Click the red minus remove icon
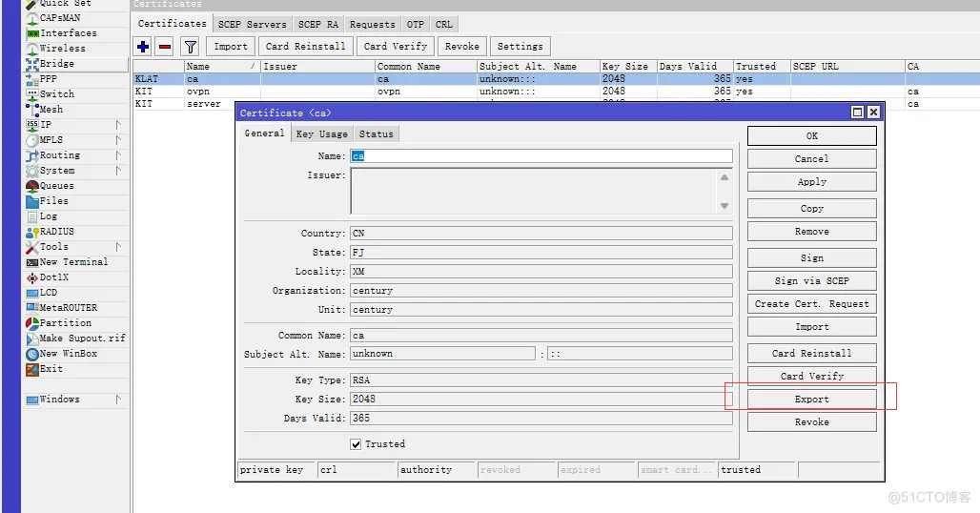 (x=165, y=46)
